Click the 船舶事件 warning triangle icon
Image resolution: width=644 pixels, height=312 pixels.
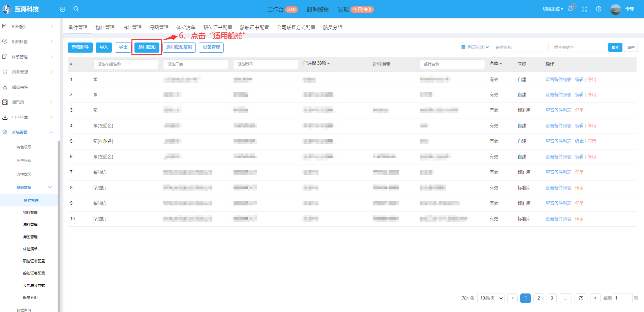[5, 87]
